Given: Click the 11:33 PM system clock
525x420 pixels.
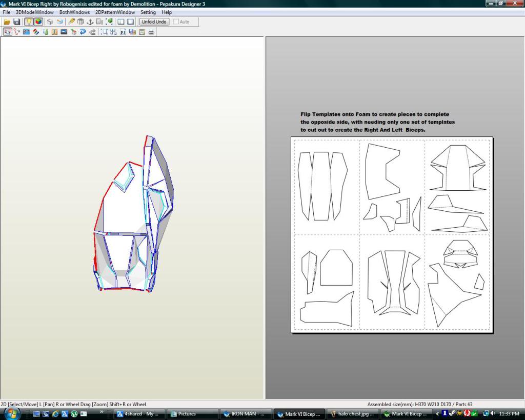Looking at the screenshot, I should click(x=509, y=414).
